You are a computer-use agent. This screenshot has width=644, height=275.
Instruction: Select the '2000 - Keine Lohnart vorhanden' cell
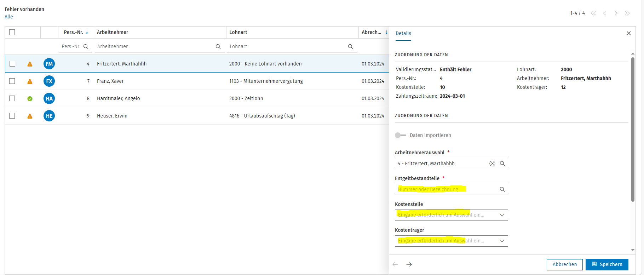point(265,64)
